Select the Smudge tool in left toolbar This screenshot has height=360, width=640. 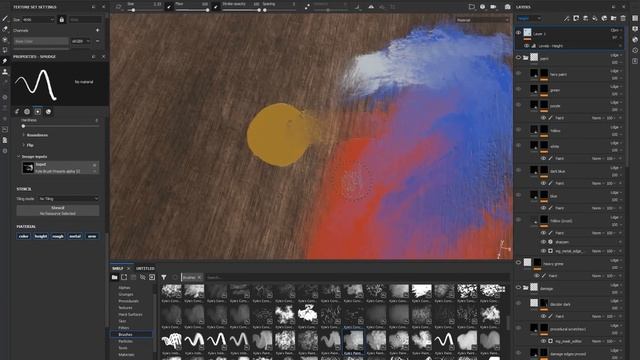tap(5, 61)
